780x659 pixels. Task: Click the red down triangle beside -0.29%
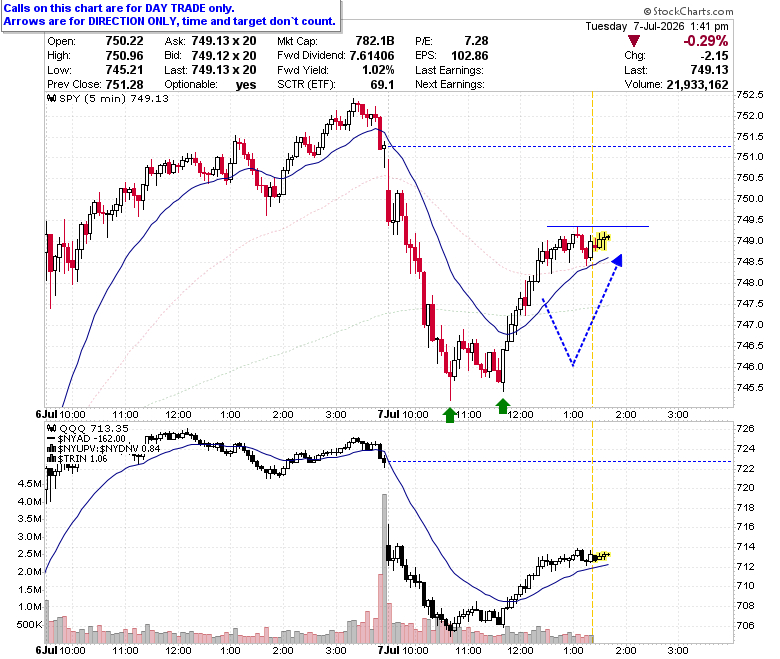point(633,41)
